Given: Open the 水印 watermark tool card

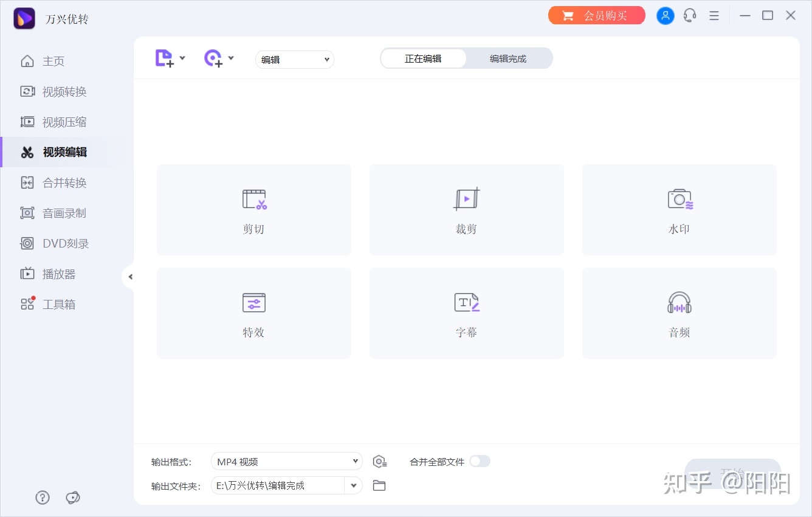Looking at the screenshot, I should click(680, 210).
